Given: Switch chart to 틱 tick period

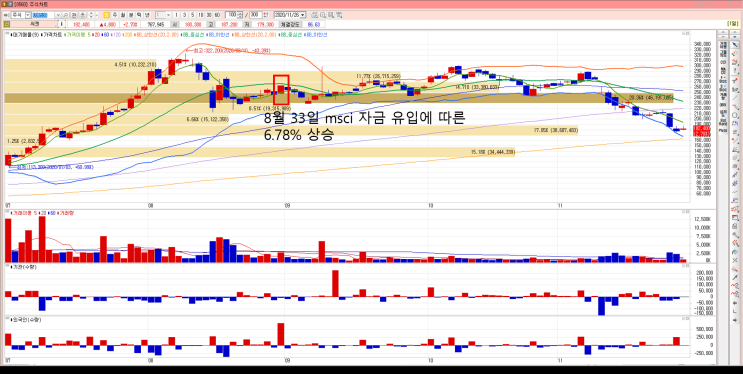Looking at the screenshot, I should click(x=139, y=15).
